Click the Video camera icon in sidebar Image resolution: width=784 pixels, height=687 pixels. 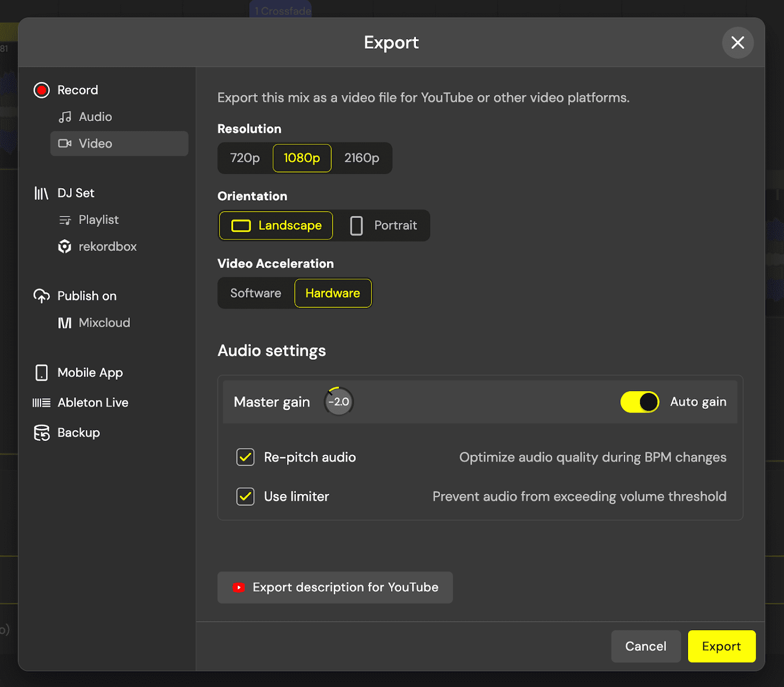click(64, 143)
